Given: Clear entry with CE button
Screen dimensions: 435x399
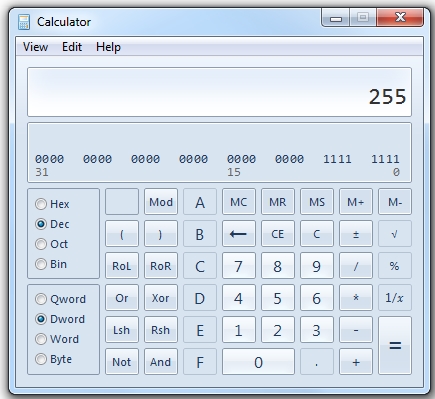Looking at the screenshot, I should (278, 234).
